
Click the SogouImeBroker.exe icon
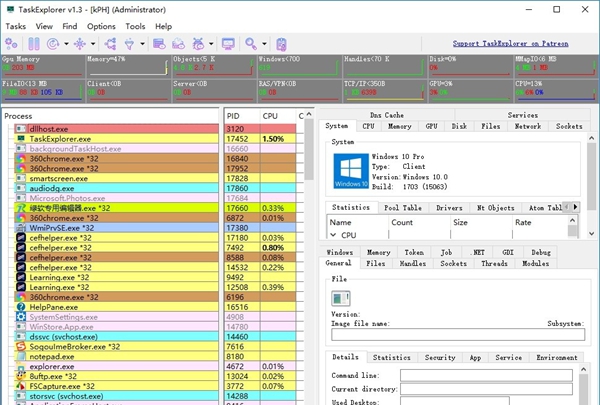(21, 346)
